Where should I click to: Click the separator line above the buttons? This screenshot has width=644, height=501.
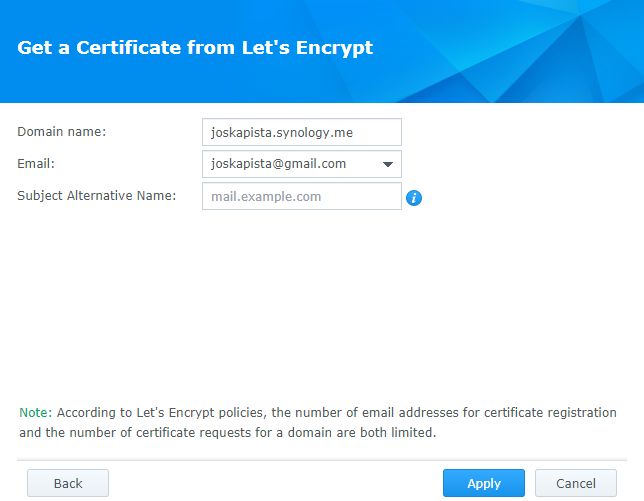point(322,460)
